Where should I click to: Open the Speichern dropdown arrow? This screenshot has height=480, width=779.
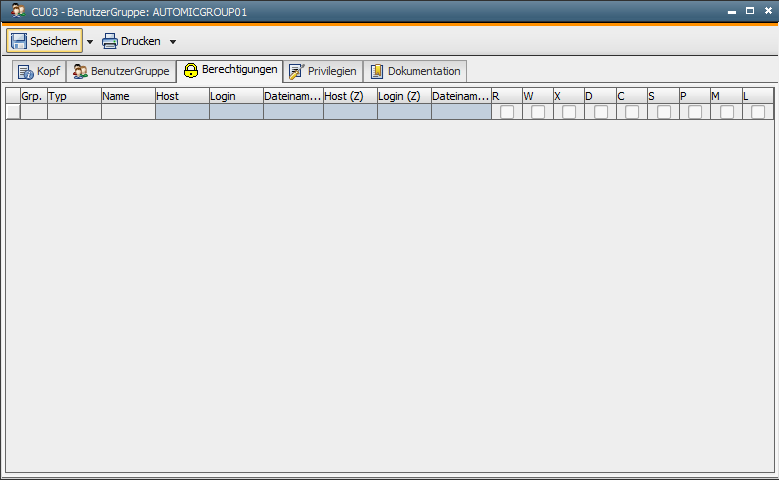click(90, 42)
